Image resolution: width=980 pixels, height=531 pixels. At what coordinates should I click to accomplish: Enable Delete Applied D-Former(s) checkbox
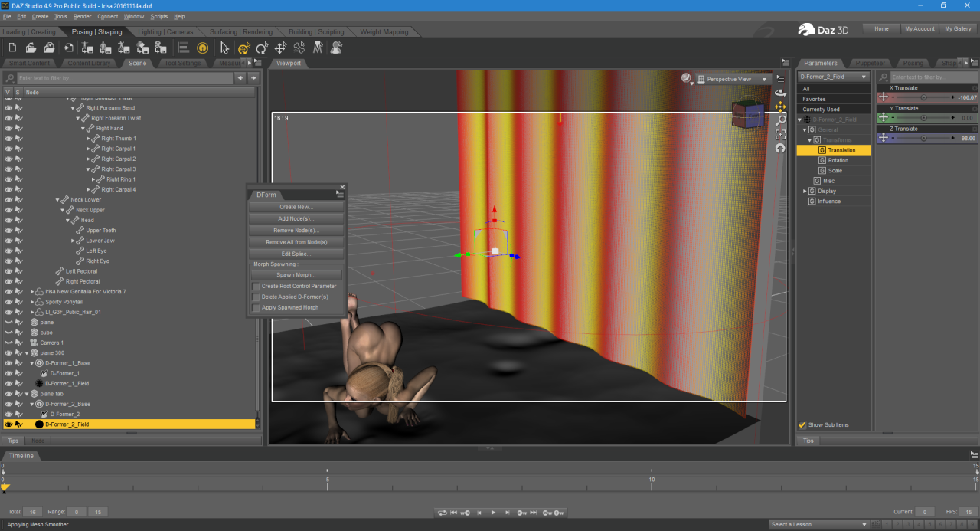click(x=256, y=297)
